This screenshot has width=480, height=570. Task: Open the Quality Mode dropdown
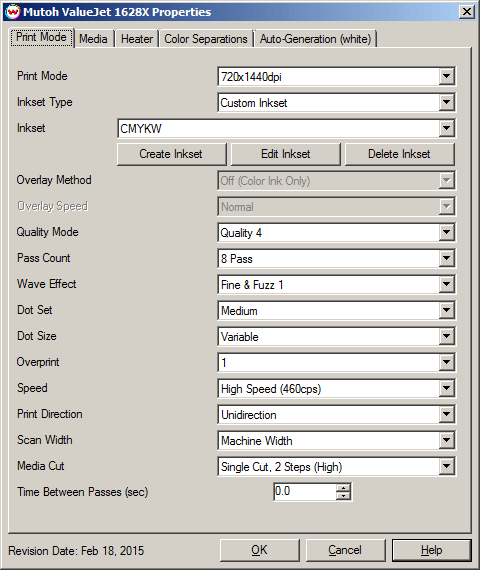336,233
